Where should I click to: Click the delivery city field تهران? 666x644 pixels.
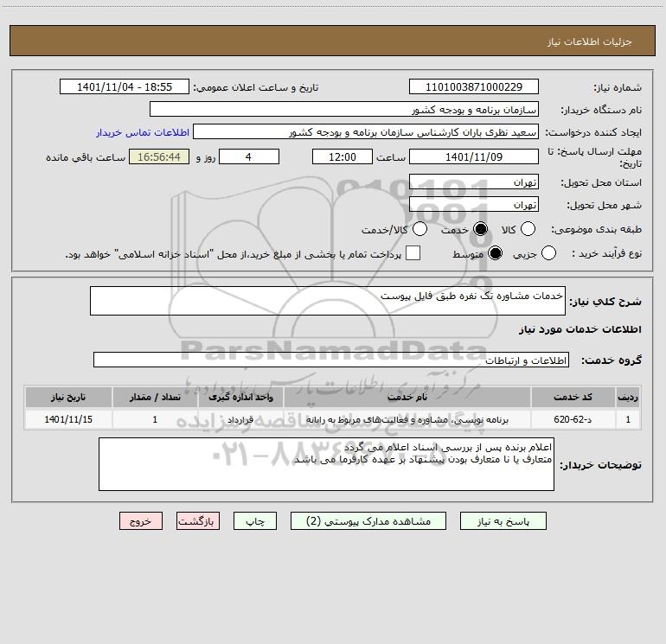pos(474,205)
